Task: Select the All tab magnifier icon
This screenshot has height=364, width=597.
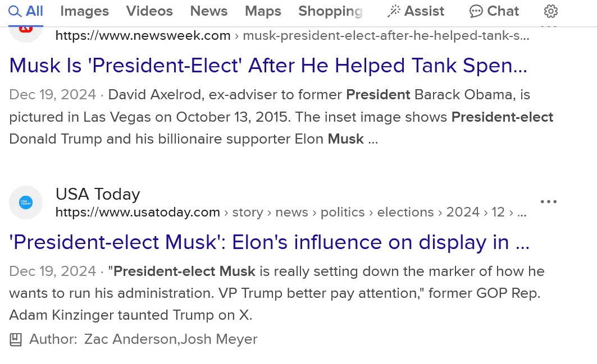Action: tap(15, 11)
